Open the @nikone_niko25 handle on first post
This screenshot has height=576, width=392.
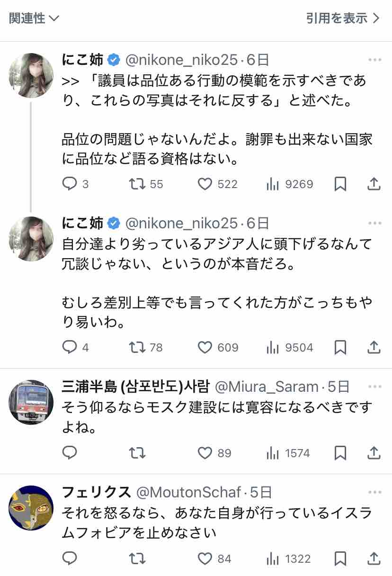click(182, 60)
